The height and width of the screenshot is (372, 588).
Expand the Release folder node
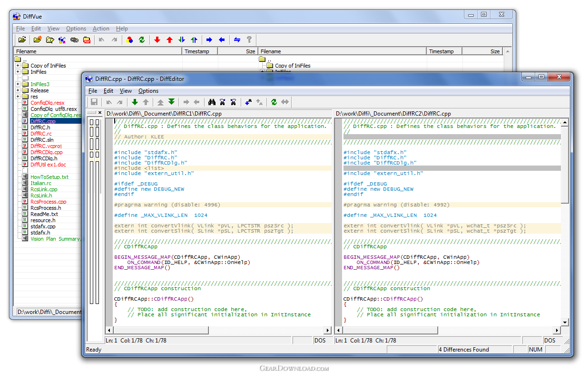(18, 90)
